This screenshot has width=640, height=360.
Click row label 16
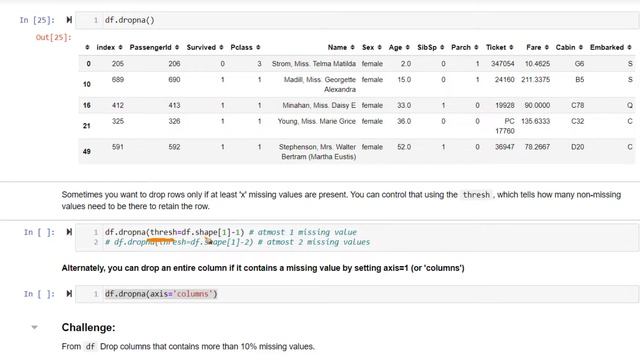click(x=87, y=105)
